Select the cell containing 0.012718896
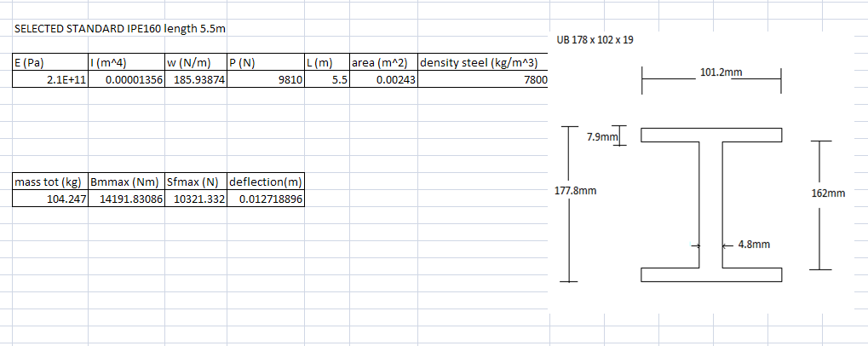Screen dimensions: 868x346 [x=266, y=199]
